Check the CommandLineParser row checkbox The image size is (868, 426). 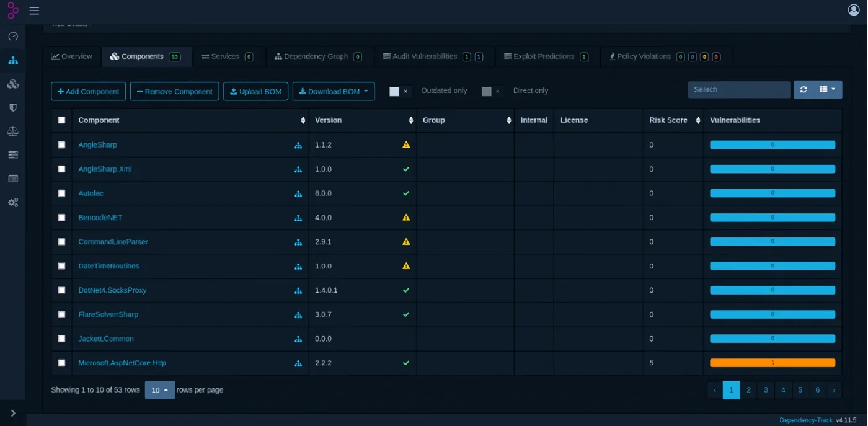(61, 241)
